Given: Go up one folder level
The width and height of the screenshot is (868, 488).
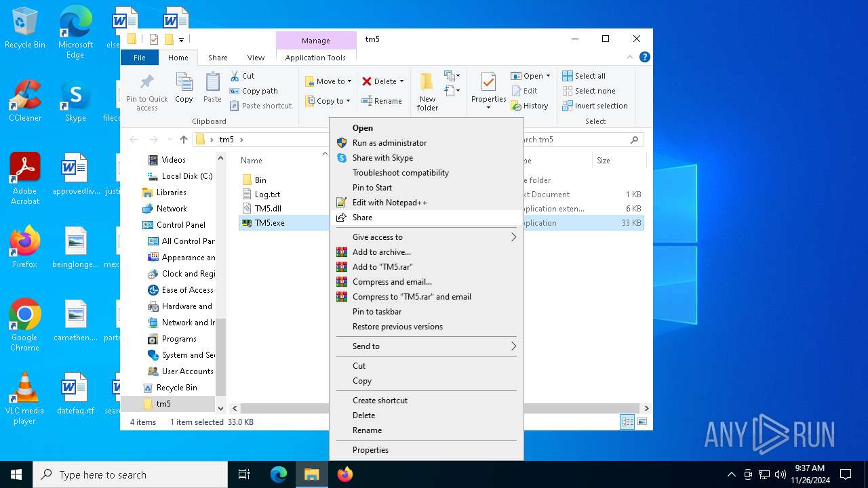Looking at the screenshot, I should pos(183,140).
